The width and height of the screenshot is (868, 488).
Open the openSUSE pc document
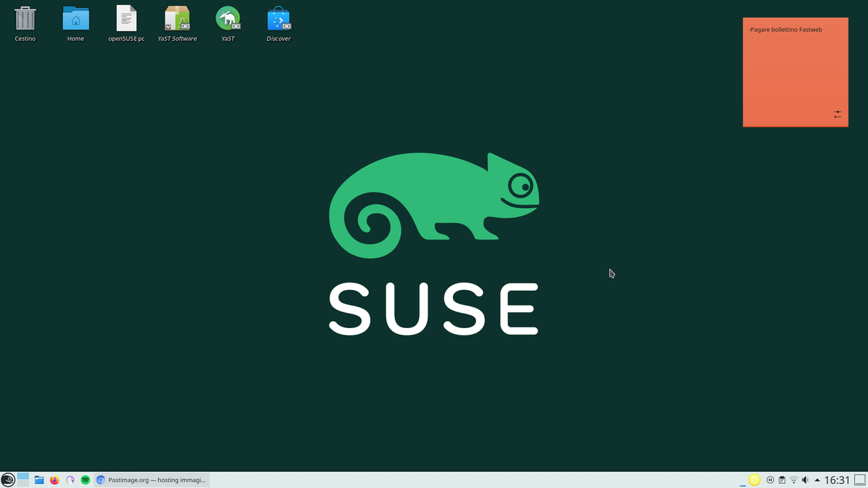[126, 19]
